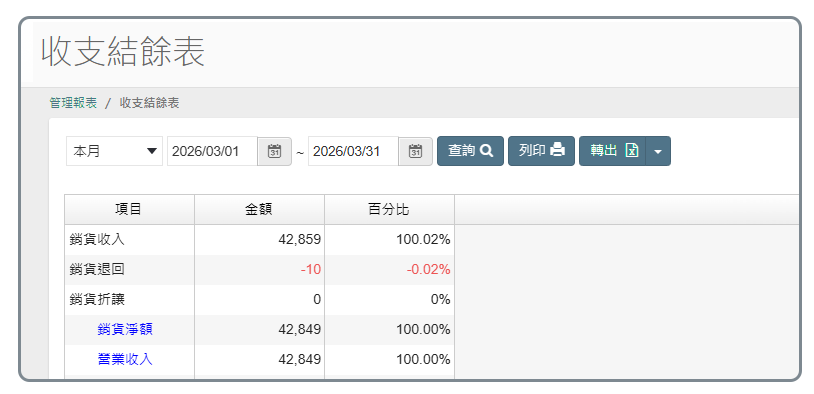Open the end date calendar picker
This screenshot has height=394, width=814.
point(415,151)
